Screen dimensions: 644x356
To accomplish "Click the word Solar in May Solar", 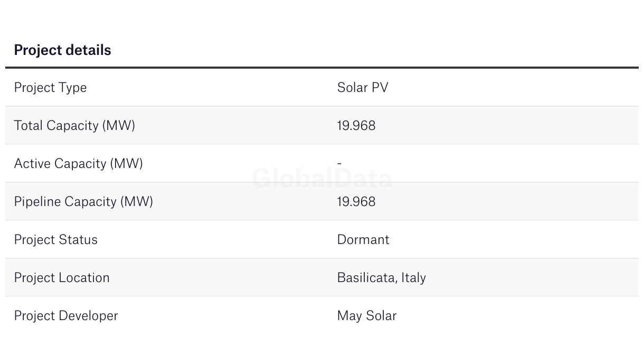I will (381, 316).
